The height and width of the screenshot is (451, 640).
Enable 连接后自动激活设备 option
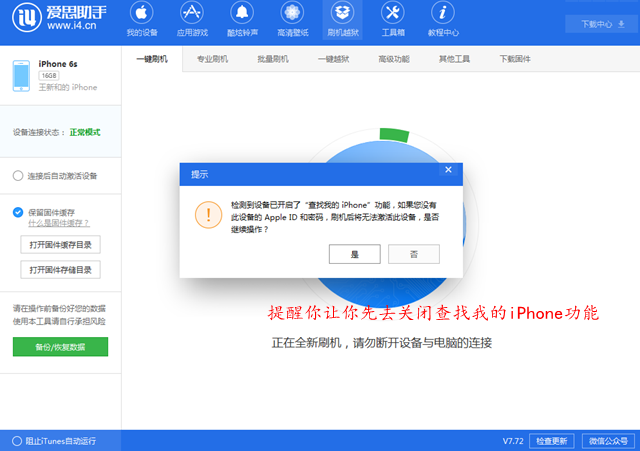click(x=18, y=176)
